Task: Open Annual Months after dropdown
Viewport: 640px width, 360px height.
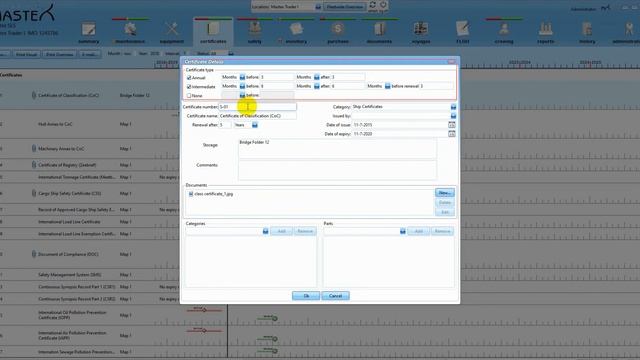Action: tap(316, 77)
